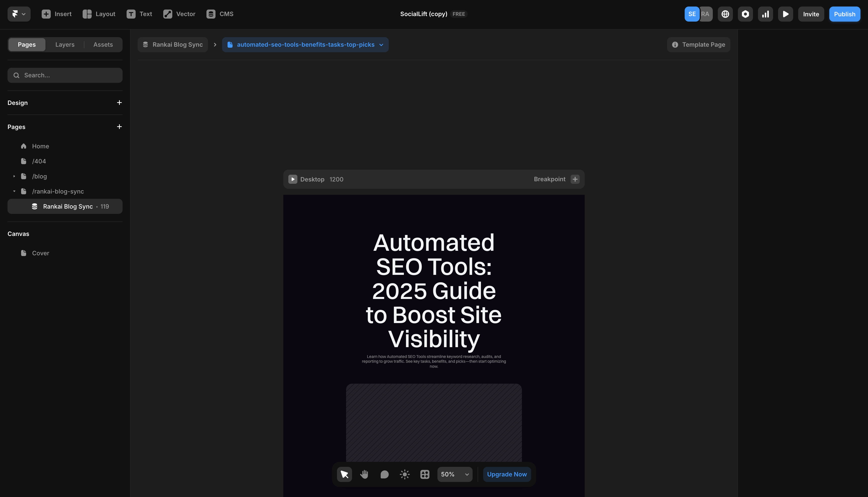Open the Layout panel

99,14
